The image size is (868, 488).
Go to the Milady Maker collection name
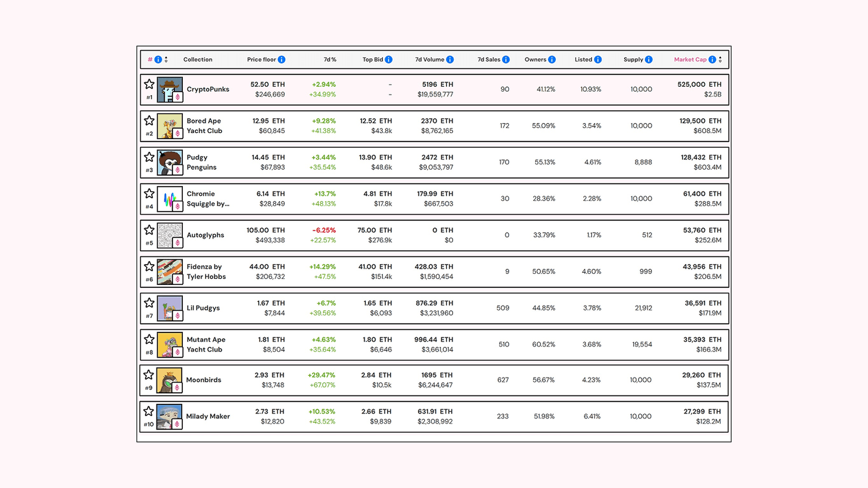(x=208, y=416)
